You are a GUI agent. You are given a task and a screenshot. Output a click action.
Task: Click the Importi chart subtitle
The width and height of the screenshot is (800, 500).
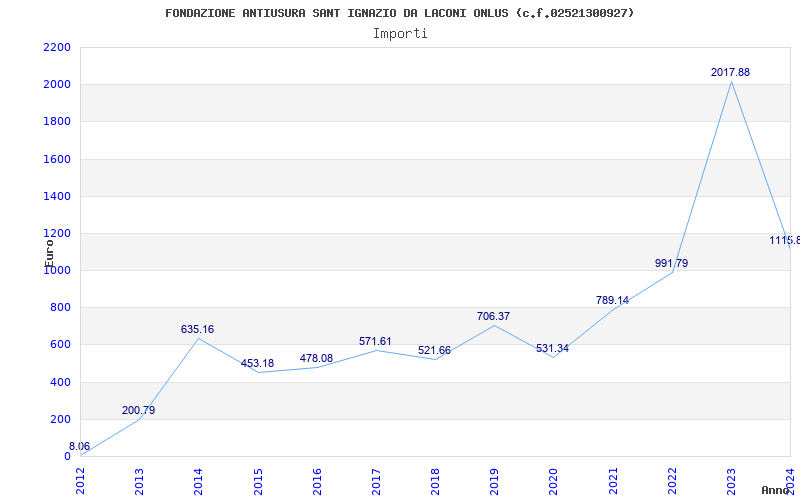(x=400, y=33)
